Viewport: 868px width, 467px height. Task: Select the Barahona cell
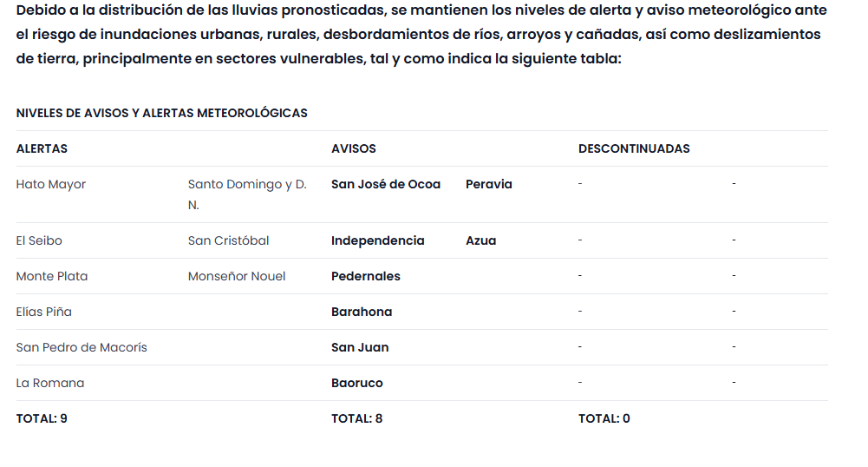pos(362,312)
